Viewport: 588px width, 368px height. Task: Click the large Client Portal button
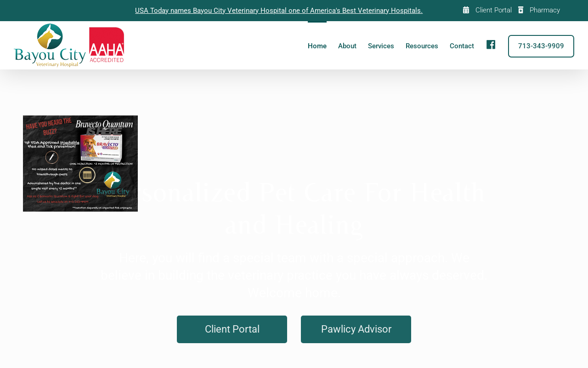[x=232, y=329]
